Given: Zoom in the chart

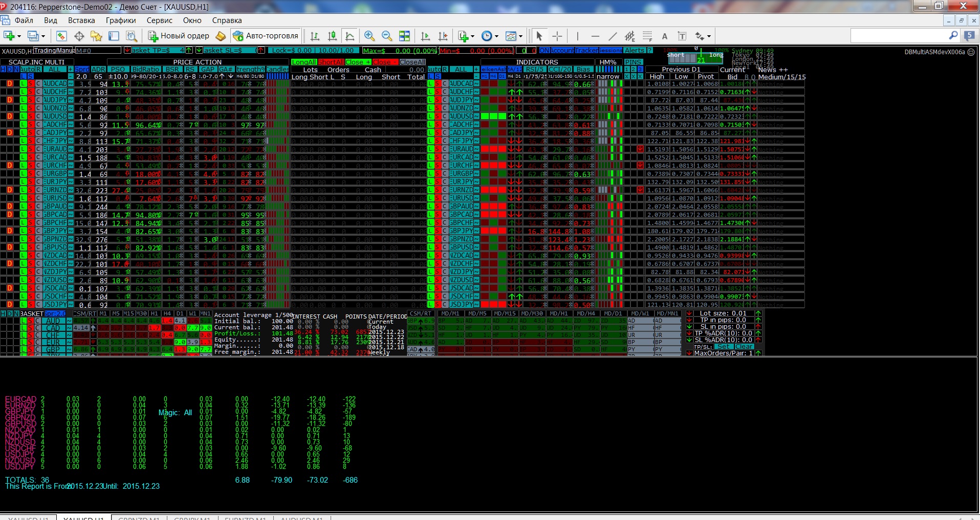Looking at the screenshot, I should click(369, 36).
